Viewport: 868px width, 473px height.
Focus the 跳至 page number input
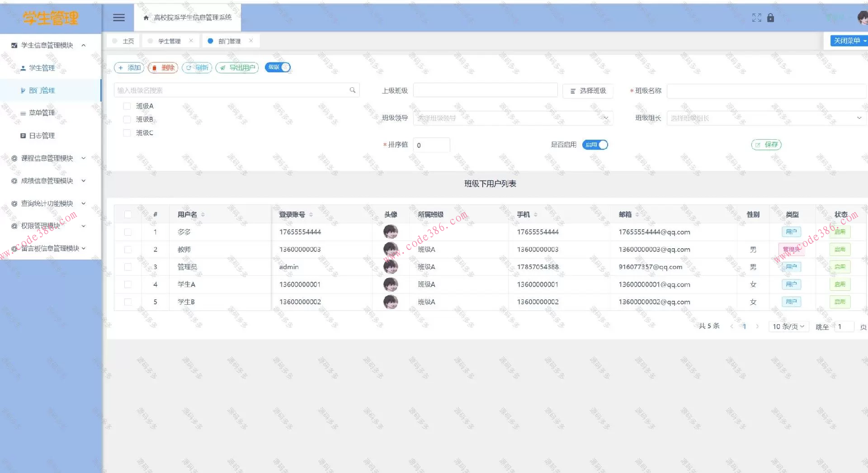(x=844, y=326)
